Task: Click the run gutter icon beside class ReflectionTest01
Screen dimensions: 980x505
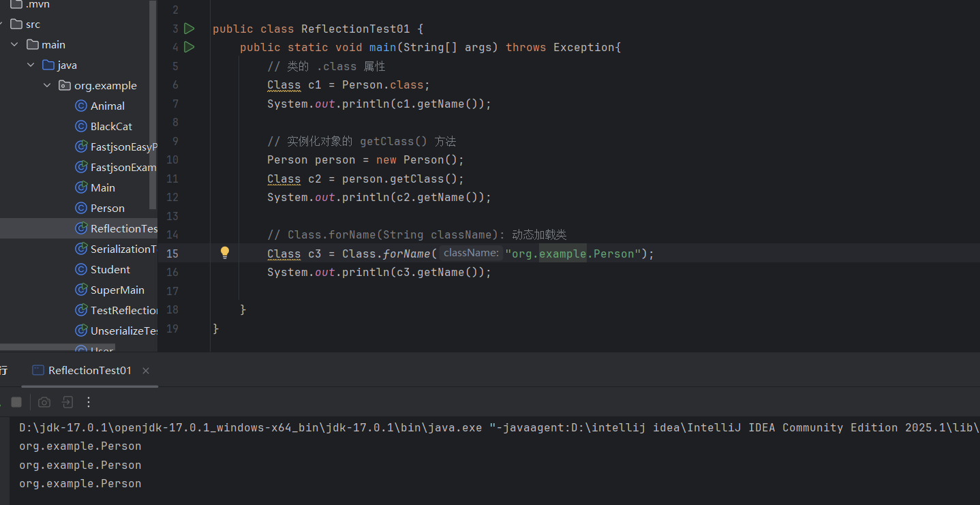Action: click(x=189, y=29)
